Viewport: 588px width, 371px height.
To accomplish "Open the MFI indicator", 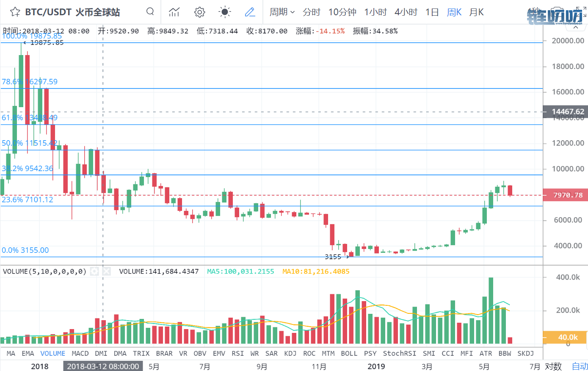I will pyautogui.click(x=467, y=353).
